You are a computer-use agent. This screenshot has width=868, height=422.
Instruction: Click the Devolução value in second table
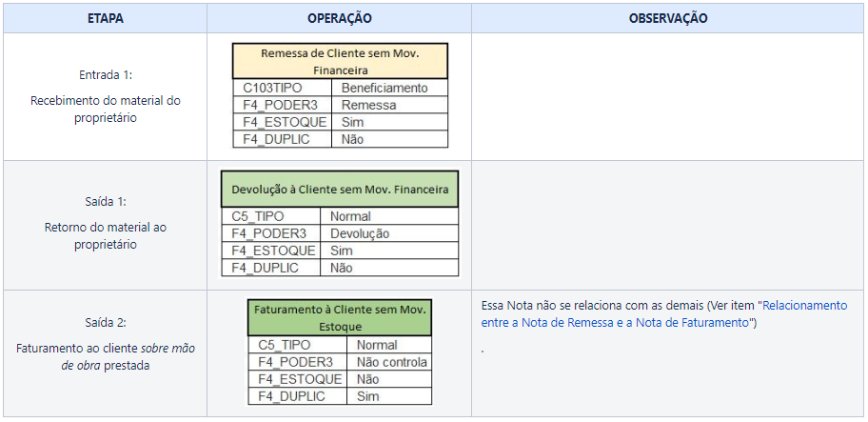pyautogui.click(x=389, y=233)
